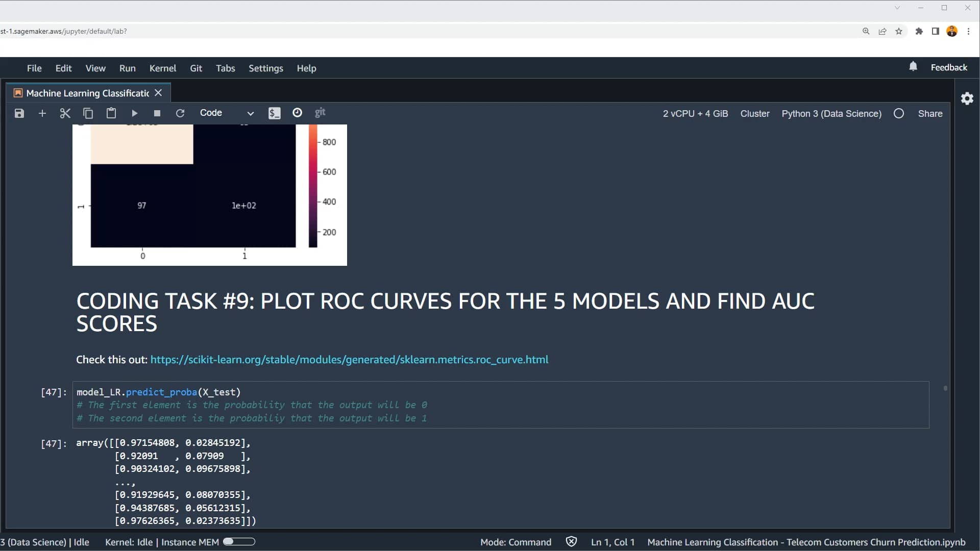The height and width of the screenshot is (551, 980).
Task: Expand the browser dropdown chevron at top right
Action: coord(897,8)
